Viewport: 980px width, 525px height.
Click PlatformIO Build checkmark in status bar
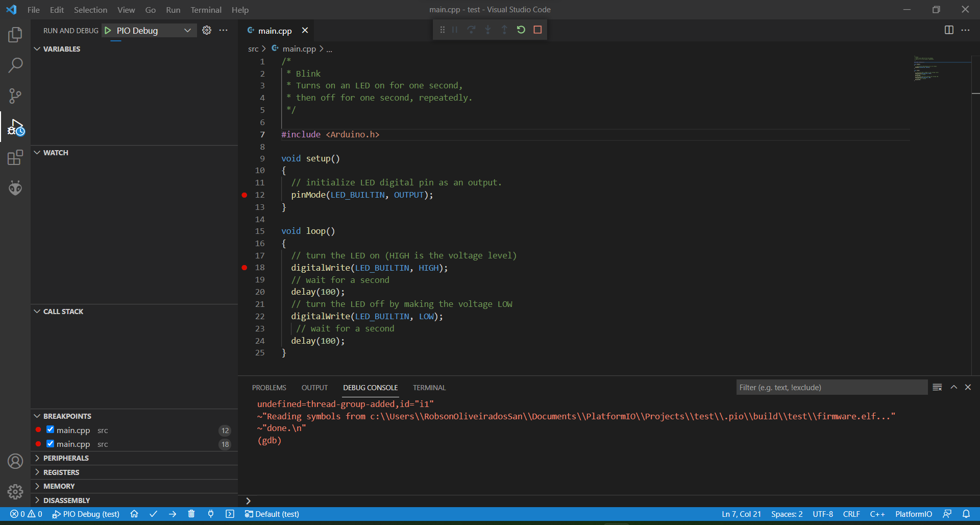153,514
